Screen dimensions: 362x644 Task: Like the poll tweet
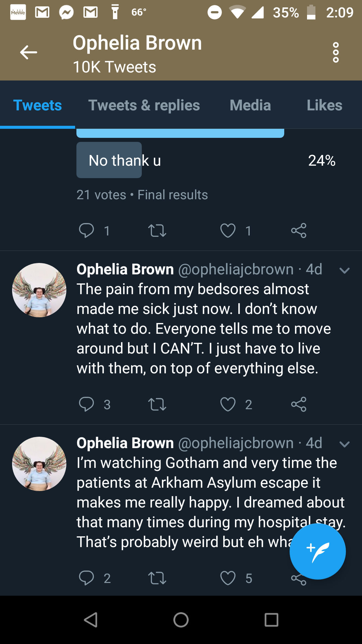pos(228,230)
